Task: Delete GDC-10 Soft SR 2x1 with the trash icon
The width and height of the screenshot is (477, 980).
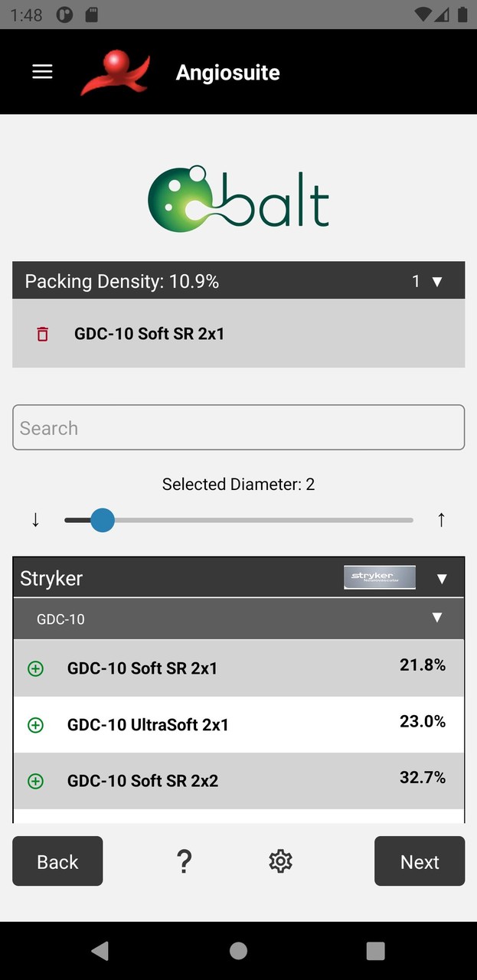Action: point(43,334)
